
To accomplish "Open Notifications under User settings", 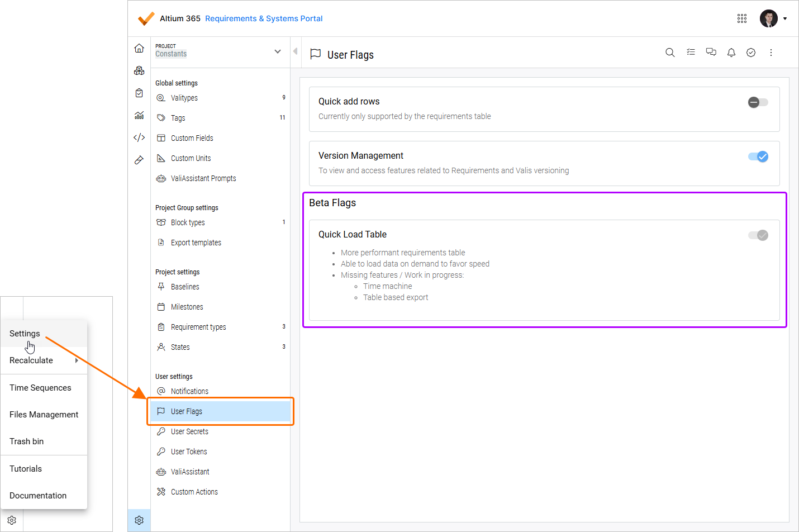I will tap(220, 391).
